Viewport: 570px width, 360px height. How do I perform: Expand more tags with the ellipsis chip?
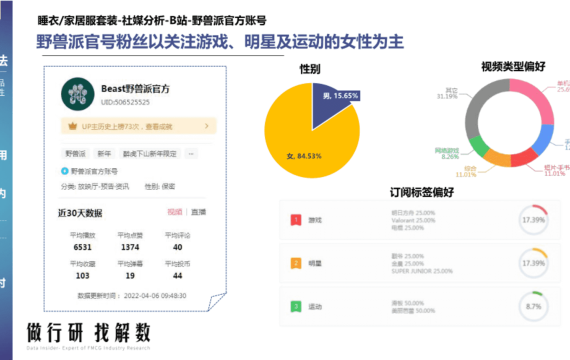191,154
